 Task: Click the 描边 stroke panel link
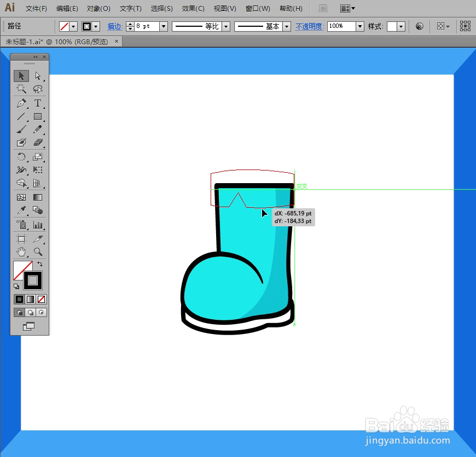[x=115, y=27]
